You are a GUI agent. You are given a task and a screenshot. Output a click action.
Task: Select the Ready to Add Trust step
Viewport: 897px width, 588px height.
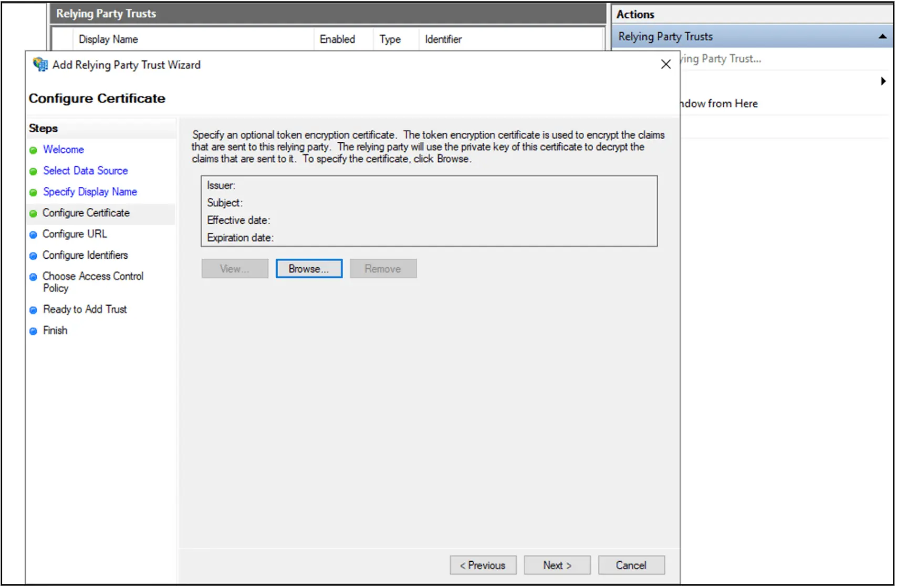[x=85, y=309]
